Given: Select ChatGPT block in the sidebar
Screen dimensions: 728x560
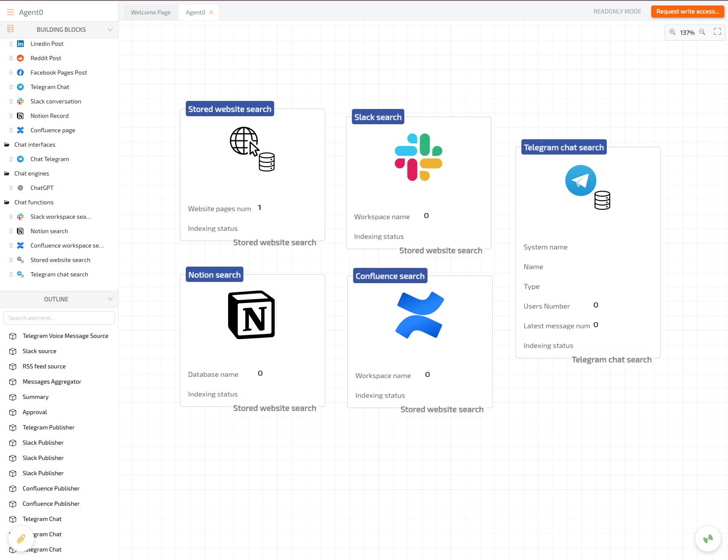Looking at the screenshot, I should coord(42,188).
